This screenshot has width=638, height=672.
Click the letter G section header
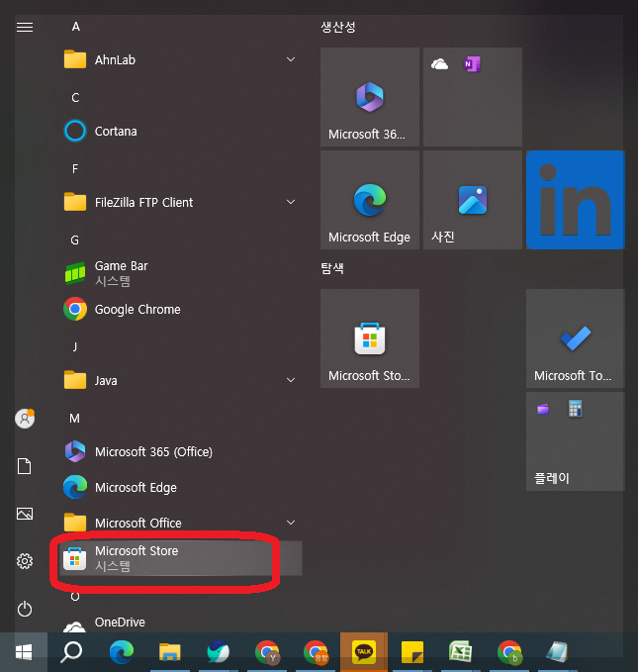point(75,240)
